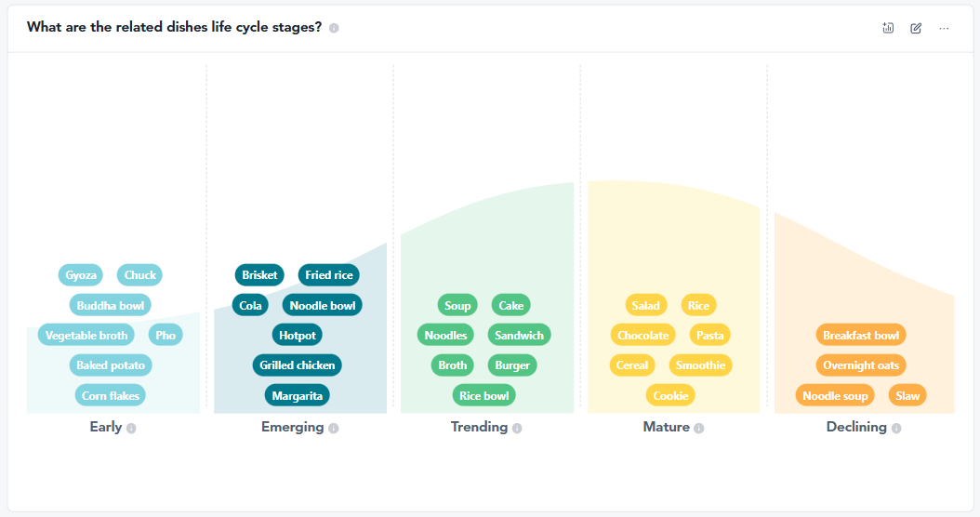Select the Overnight oats tag
This screenshot has width=980, height=517.
click(x=861, y=365)
